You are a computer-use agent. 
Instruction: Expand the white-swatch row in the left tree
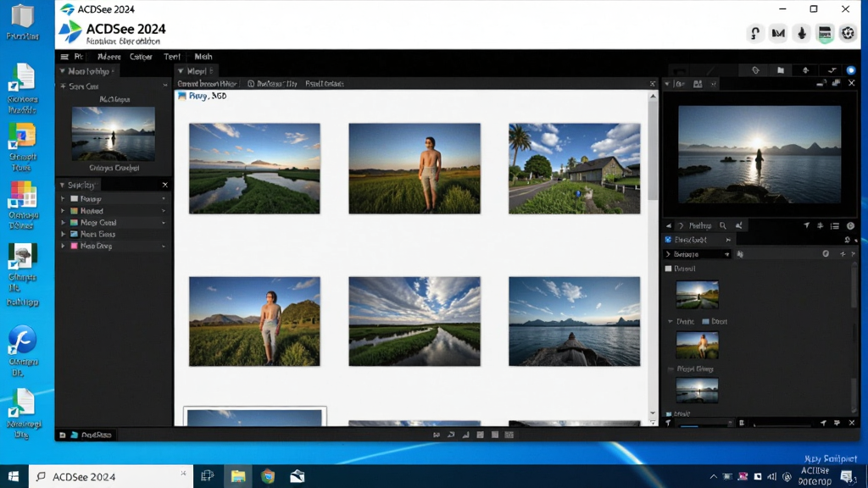click(63, 198)
